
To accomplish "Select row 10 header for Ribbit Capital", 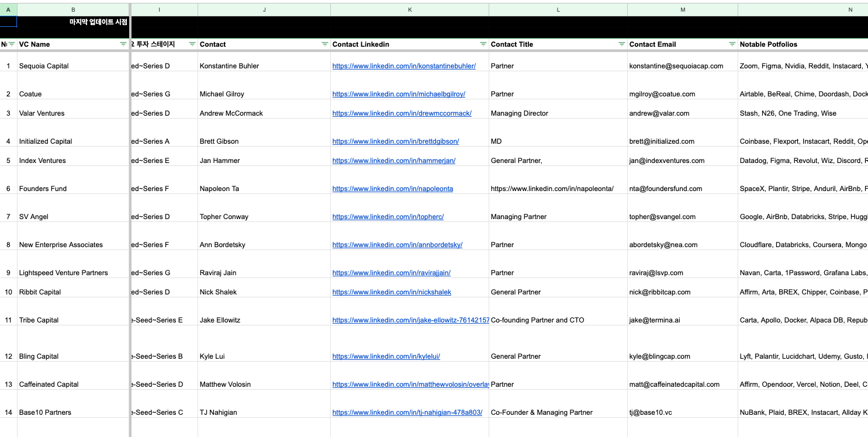I will (8, 292).
